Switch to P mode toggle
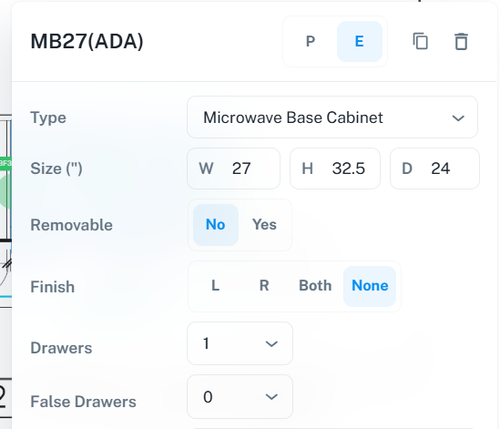The image size is (500, 429). coord(310,41)
